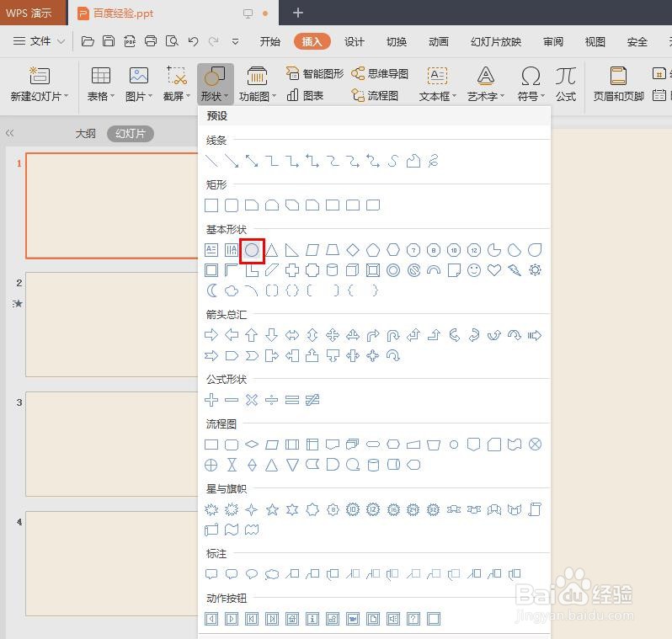This screenshot has width=672, height=639.
Task: Open the 审阅 review tab
Action: [553, 41]
